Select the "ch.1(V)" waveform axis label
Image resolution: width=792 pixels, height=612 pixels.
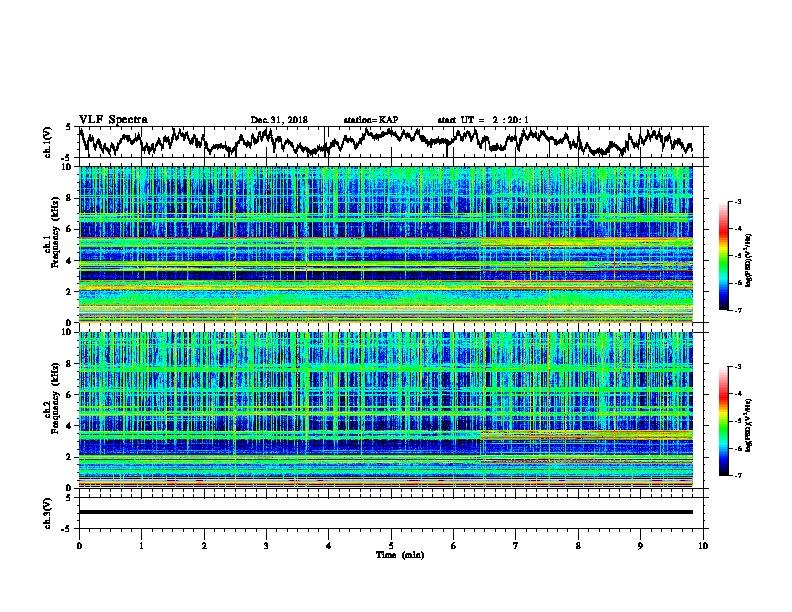47,142
